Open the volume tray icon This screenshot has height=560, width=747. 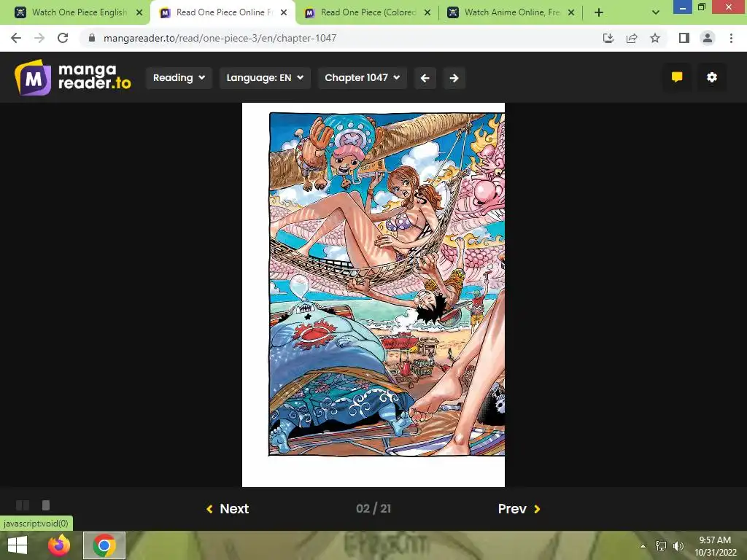678,545
